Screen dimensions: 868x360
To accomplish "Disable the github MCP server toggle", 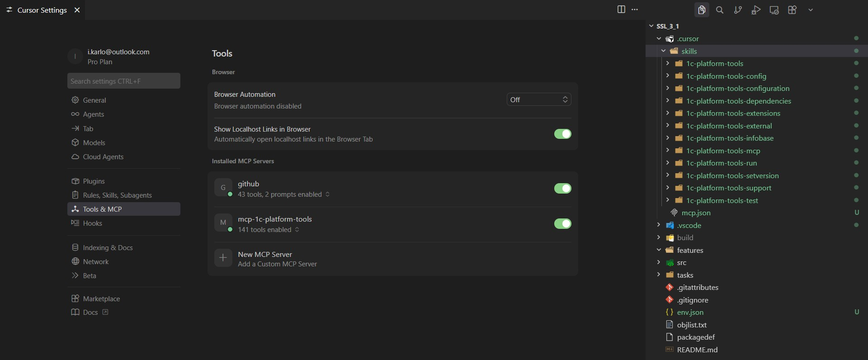I will coord(563,188).
